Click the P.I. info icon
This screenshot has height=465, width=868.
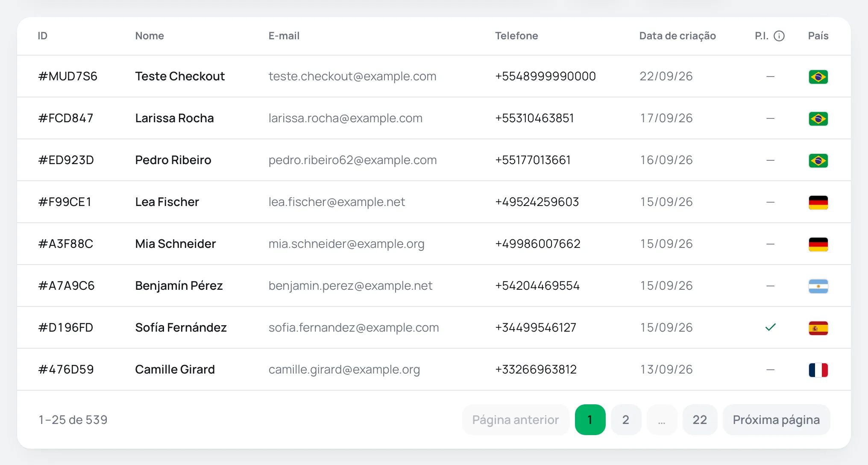[x=779, y=36]
